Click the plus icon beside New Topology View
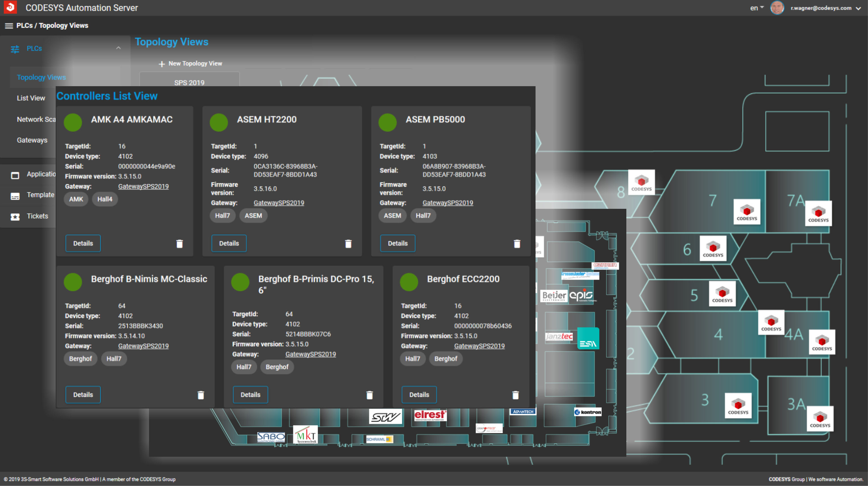Screen dimensions: 868x486 click(161, 64)
